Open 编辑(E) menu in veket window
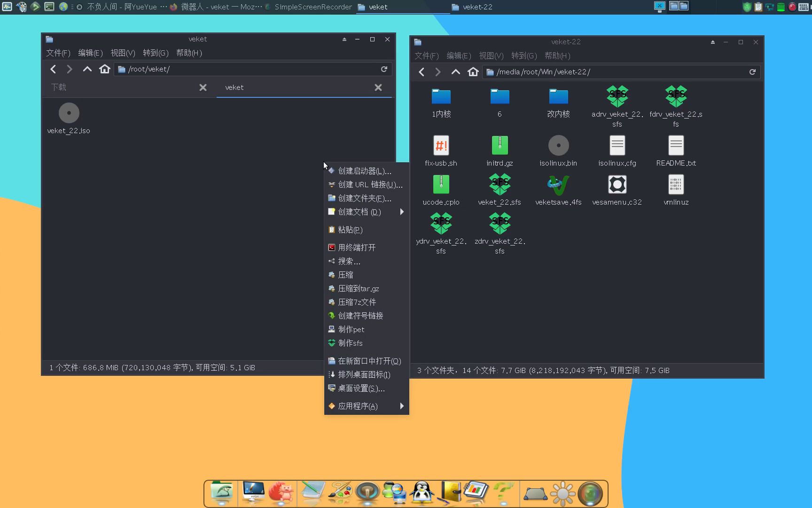Screen dimensions: 812x508 (x=90, y=53)
